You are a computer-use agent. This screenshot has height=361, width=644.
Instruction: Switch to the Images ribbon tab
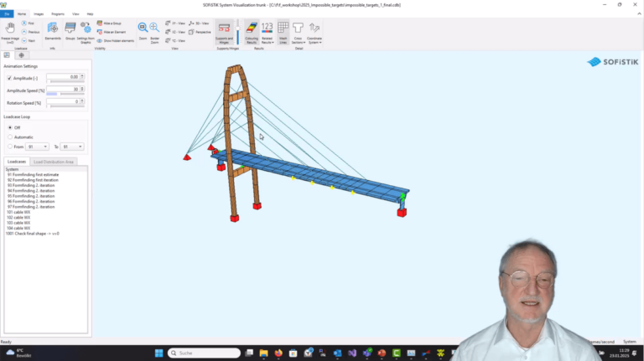coord(39,14)
